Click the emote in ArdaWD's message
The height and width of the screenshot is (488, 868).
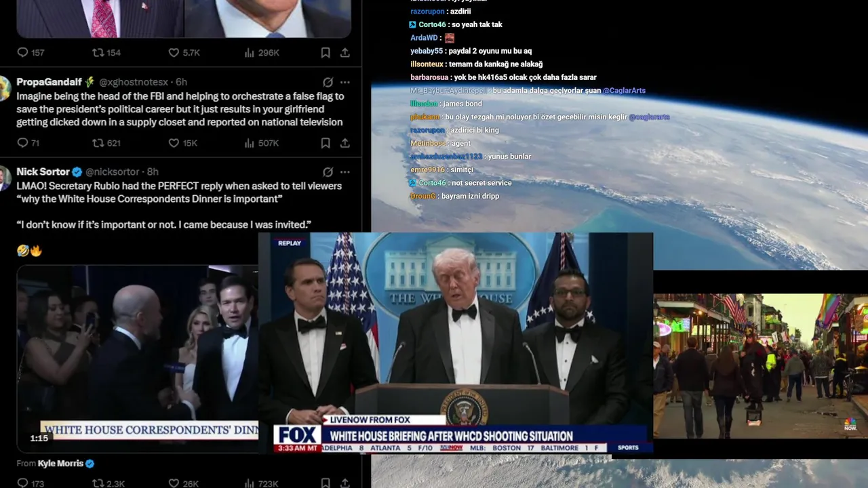coord(450,38)
